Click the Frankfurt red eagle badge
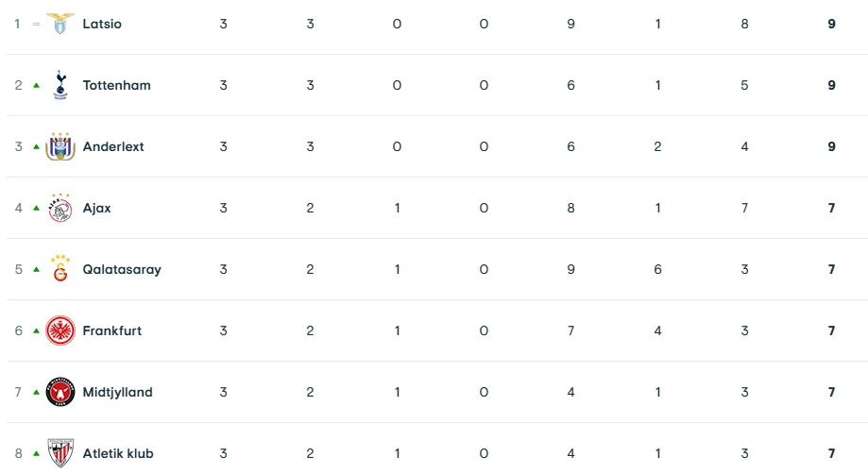Image resolution: width=868 pixels, height=474 pixels. coord(60,330)
